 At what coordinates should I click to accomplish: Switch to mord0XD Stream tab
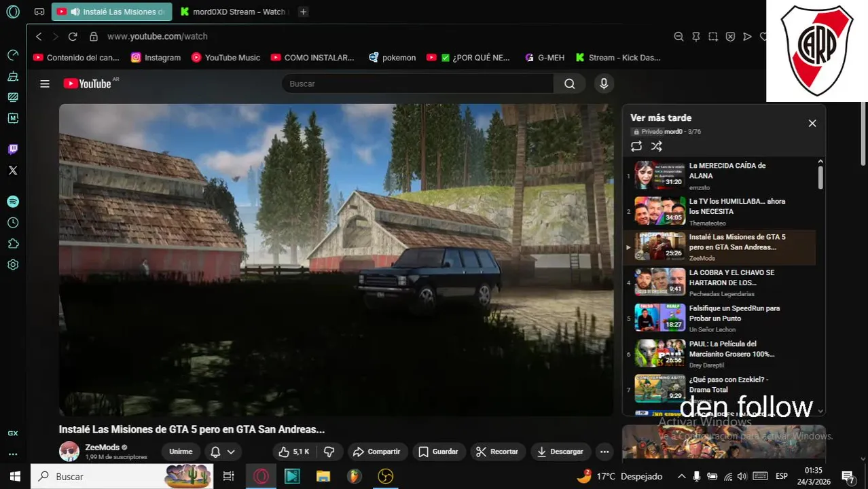pyautogui.click(x=234, y=12)
